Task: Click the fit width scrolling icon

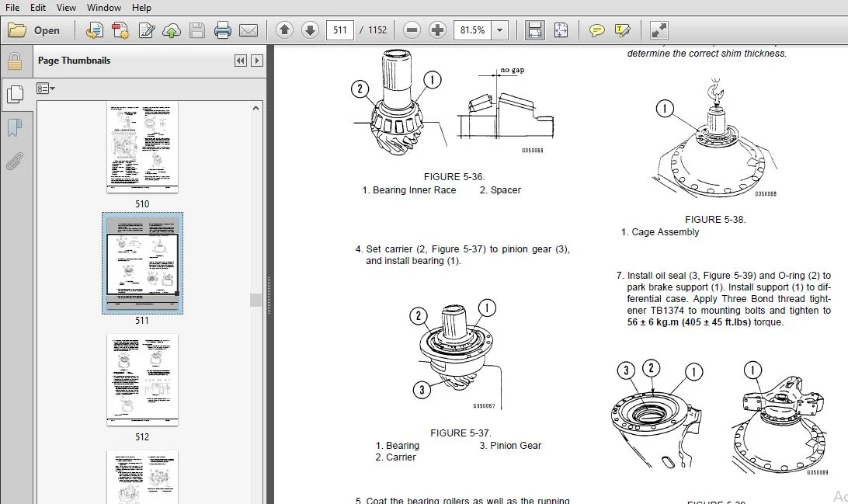Action: point(534,30)
